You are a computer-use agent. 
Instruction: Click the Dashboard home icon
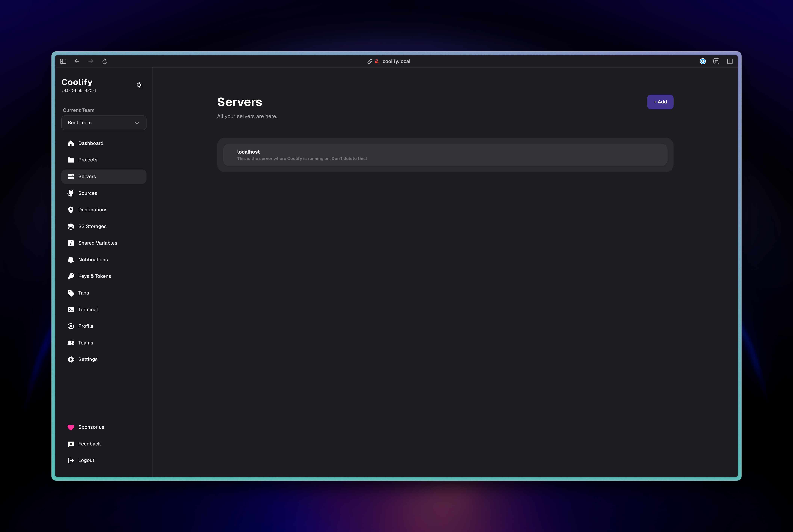(71, 144)
